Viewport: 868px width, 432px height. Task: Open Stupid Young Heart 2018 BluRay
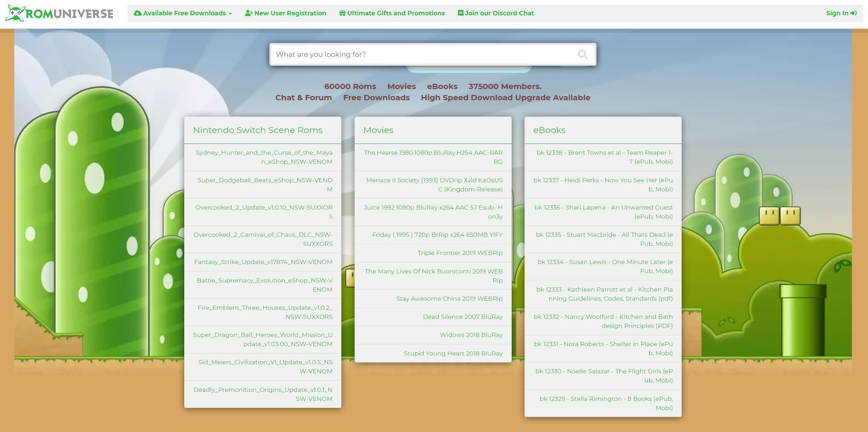pyautogui.click(x=433, y=353)
